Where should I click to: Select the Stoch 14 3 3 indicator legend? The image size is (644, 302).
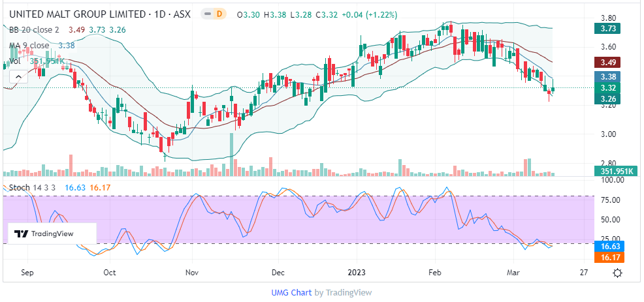pyautogui.click(x=33, y=188)
